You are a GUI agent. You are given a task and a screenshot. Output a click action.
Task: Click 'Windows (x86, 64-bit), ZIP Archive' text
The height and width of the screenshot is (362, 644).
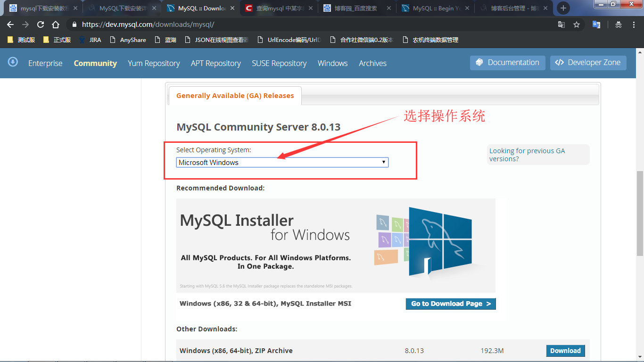coord(236,351)
